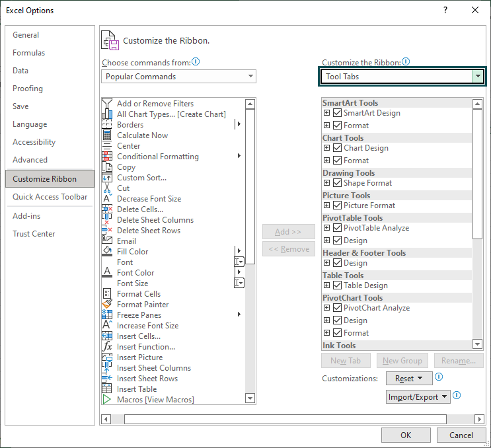The height and width of the screenshot is (448, 491).
Task: Uncheck Design checkbox under Header & Footer Tools
Action: click(337, 263)
